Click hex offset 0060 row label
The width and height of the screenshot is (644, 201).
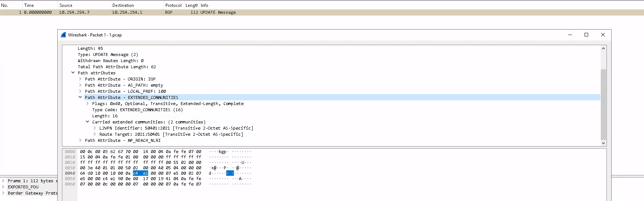pos(70,184)
